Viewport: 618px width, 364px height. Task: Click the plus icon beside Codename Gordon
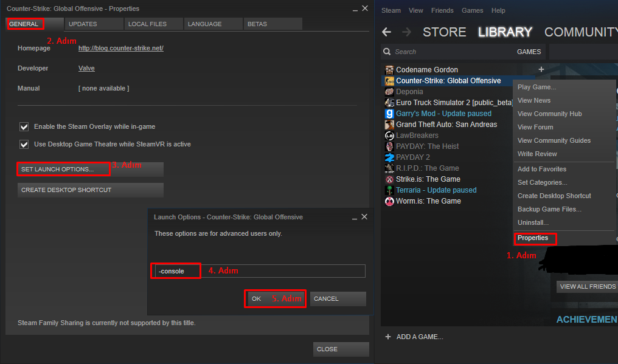tap(541, 69)
